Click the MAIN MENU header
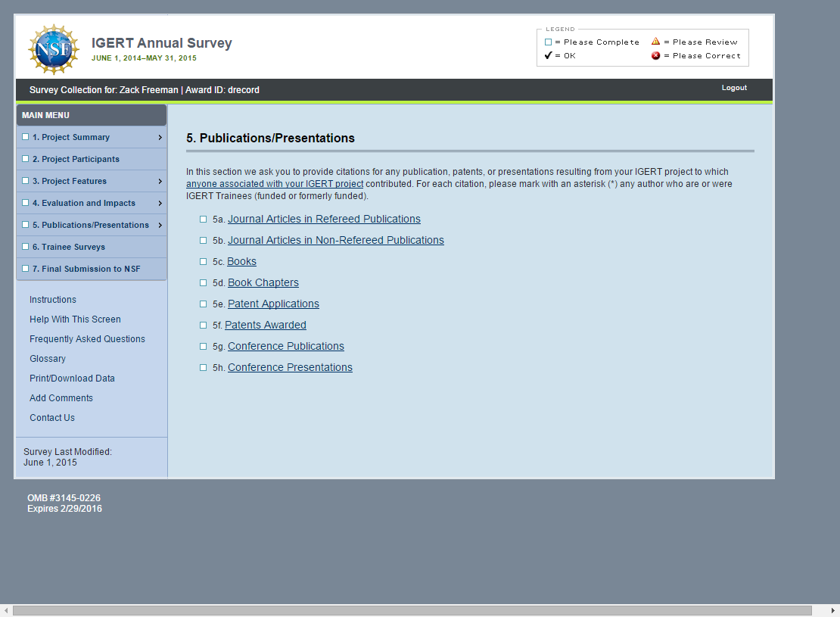Screen dimensions: 840x617 tap(92, 115)
